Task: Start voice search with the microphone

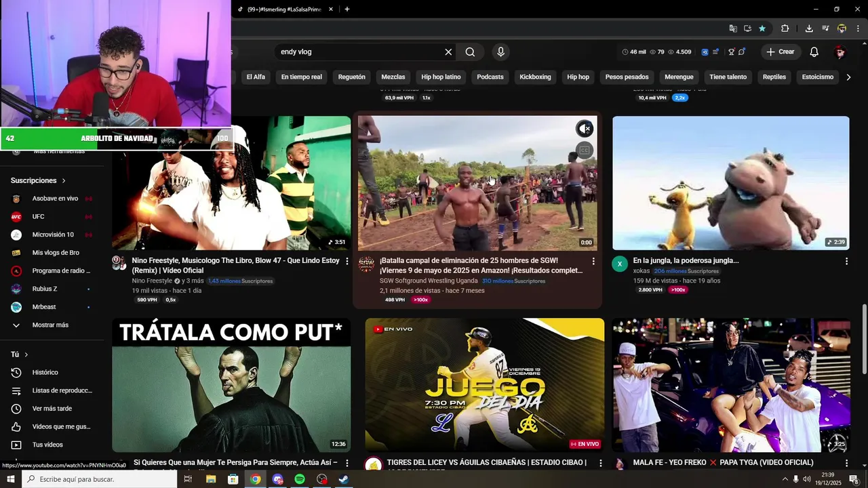Action: 501,52
